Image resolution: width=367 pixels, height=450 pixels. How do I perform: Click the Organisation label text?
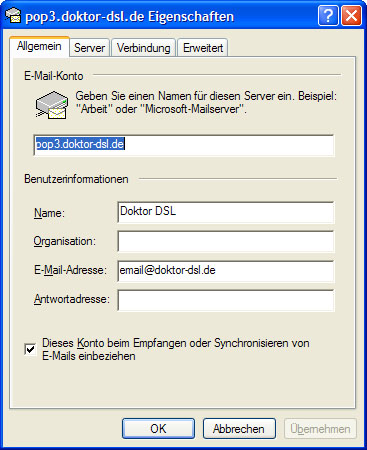click(x=65, y=241)
